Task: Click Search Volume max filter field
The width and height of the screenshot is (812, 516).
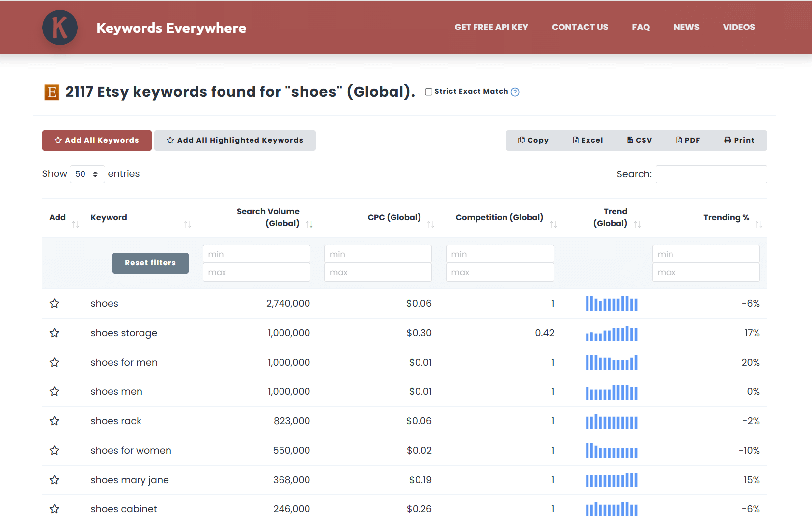Action: [256, 272]
